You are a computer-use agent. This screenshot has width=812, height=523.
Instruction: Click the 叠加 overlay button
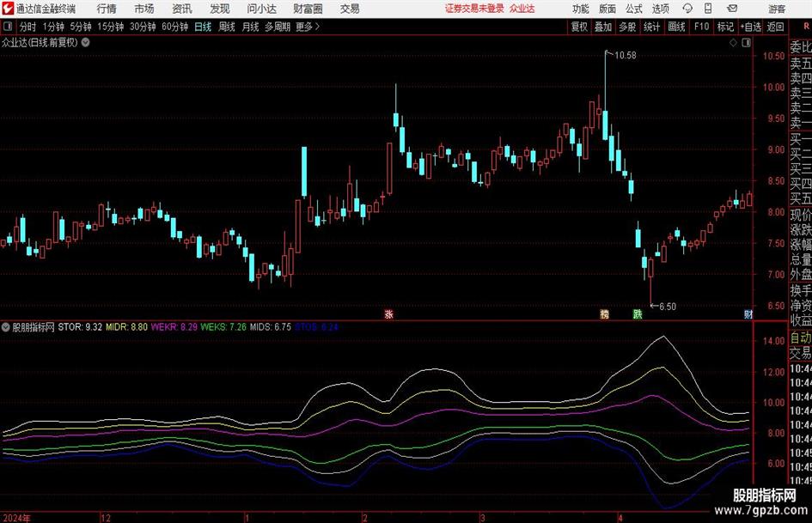(x=603, y=27)
